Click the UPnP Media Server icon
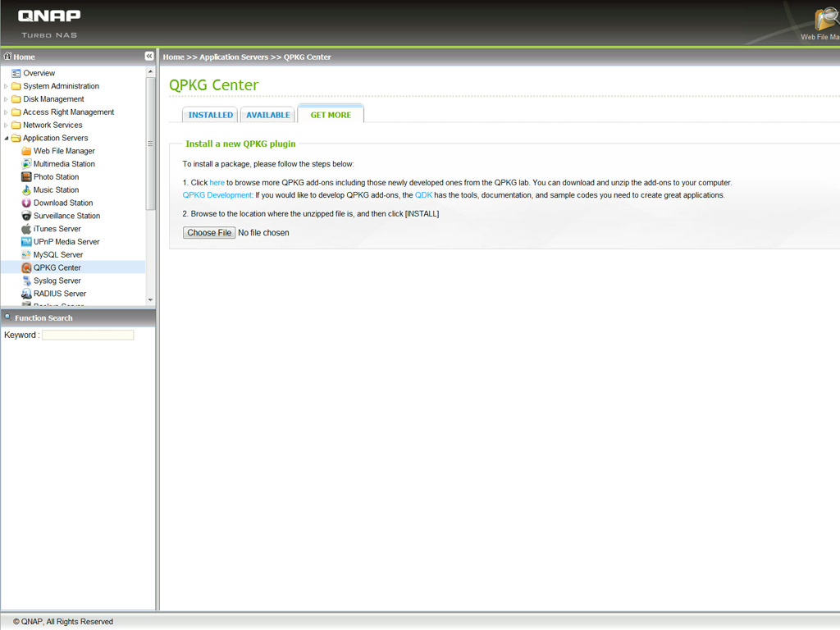The height and width of the screenshot is (630, 840). pyautogui.click(x=26, y=242)
